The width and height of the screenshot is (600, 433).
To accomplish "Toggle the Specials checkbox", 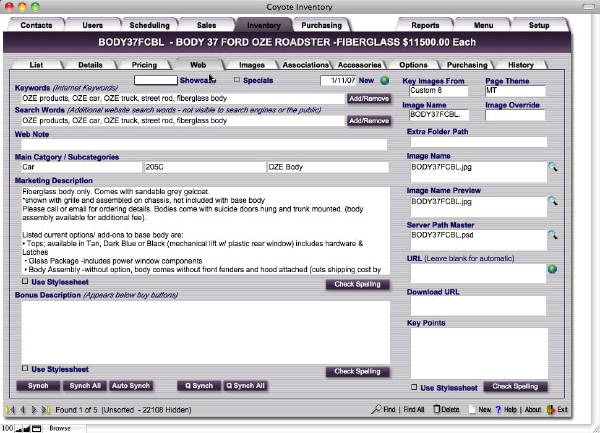I will tap(237, 80).
